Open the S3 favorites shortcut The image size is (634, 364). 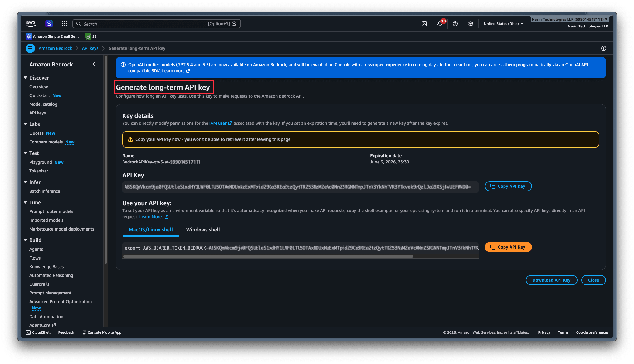[91, 36]
